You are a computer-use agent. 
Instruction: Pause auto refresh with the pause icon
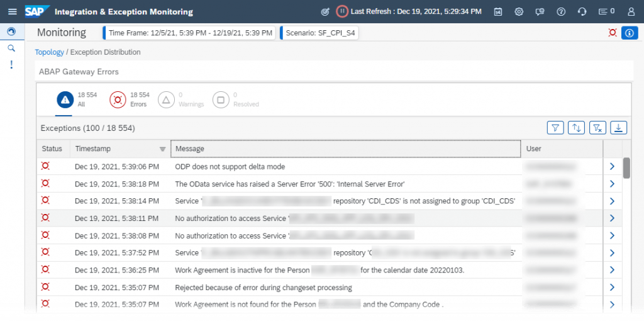[x=341, y=11]
